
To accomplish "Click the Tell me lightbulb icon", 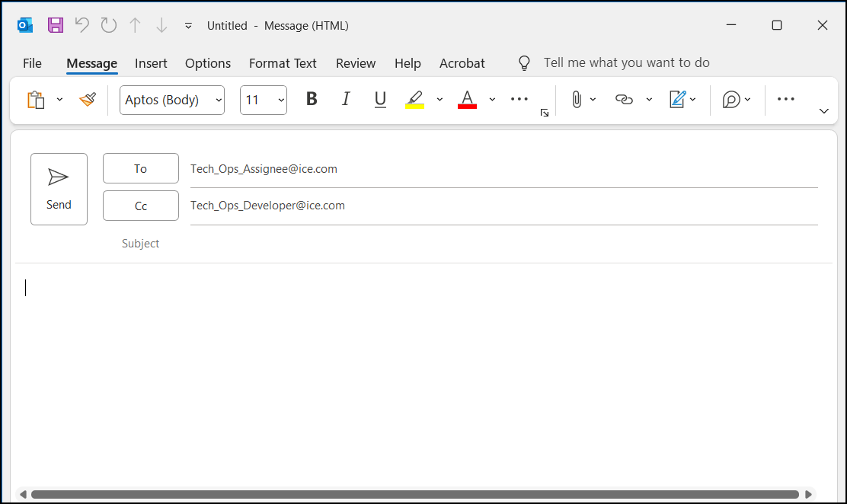I will [524, 63].
